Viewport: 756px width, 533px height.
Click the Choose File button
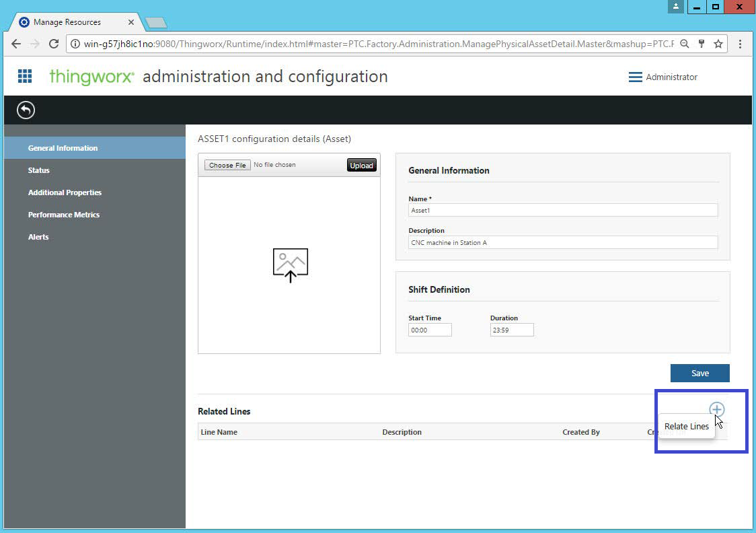(x=227, y=164)
